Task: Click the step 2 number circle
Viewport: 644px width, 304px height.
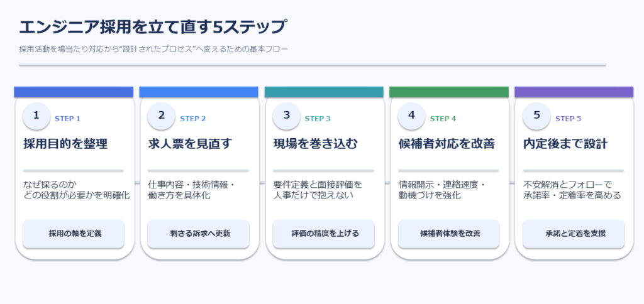Action: point(162,116)
